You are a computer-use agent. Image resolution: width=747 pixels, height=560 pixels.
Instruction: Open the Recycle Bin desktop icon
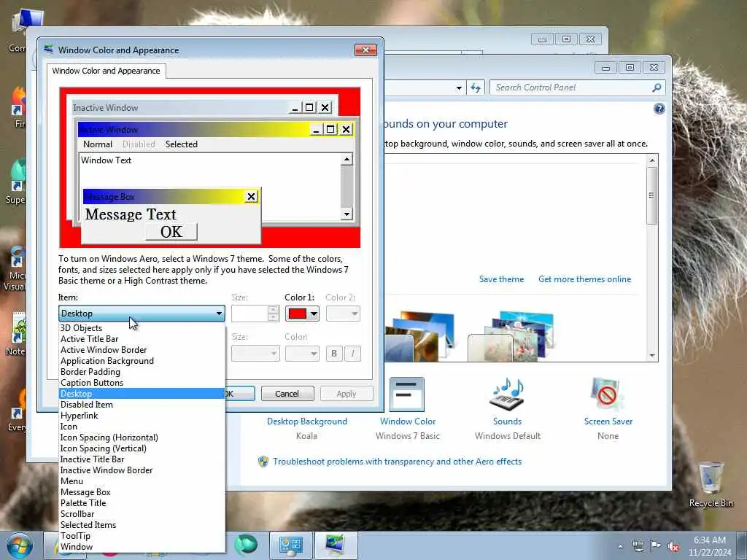(x=711, y=483)
